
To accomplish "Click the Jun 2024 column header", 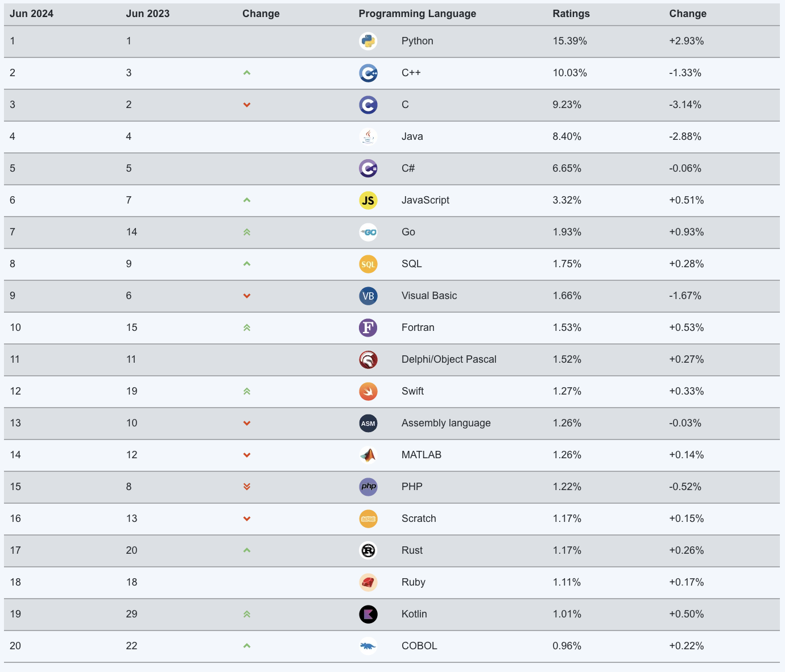I will click(31, 14).
